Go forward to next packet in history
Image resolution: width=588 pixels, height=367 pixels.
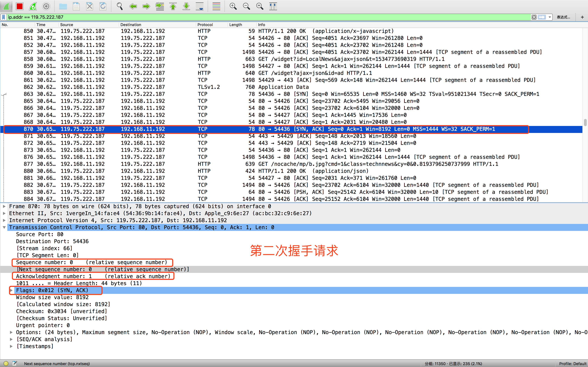click(146, 6)
